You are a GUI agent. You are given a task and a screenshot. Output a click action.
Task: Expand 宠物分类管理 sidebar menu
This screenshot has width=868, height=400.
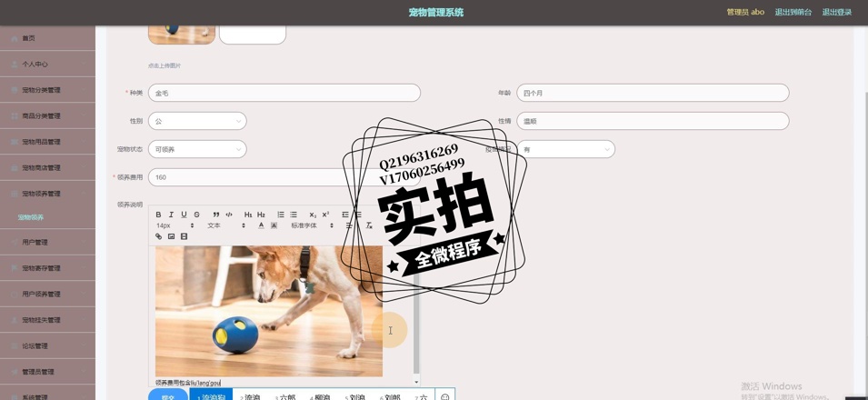pyautogui.click(x=47, y=90)
